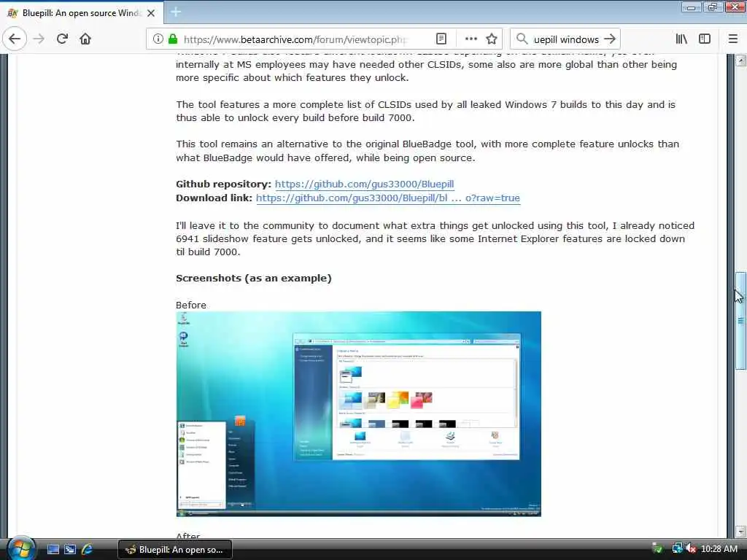This screenshot has width=747, height=560.
Task: Submit search with the arrow button
Action: click(x=609, y=39)
